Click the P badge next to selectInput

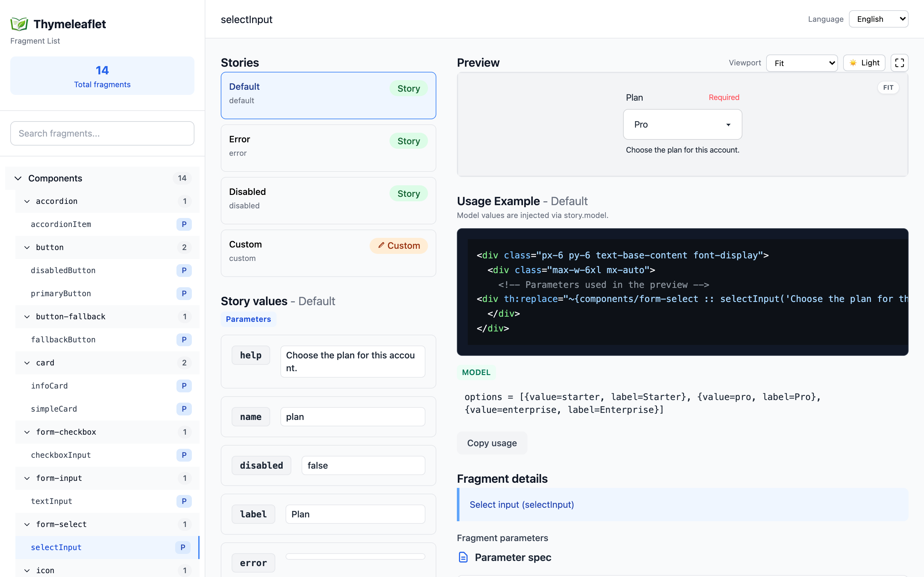click(183, 547)
